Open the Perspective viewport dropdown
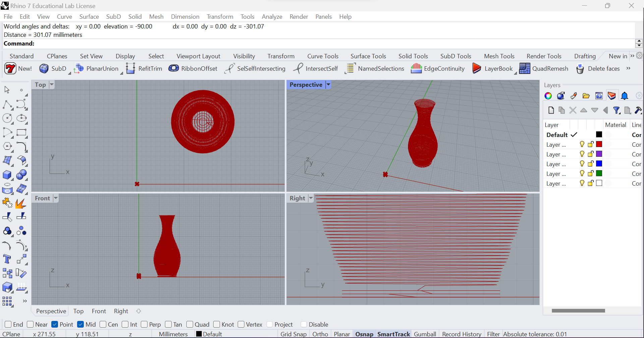 point(328,84)
